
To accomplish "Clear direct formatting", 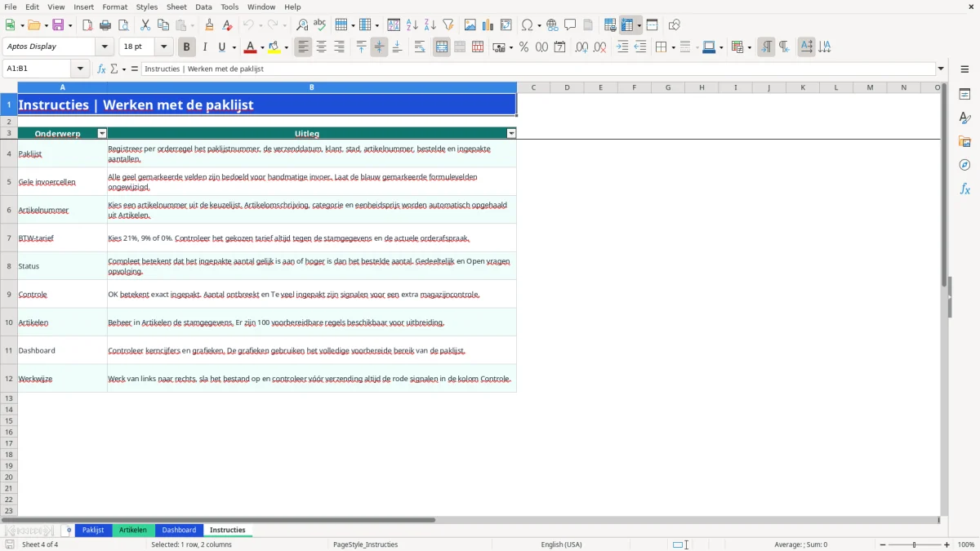I will coord(228,25).
